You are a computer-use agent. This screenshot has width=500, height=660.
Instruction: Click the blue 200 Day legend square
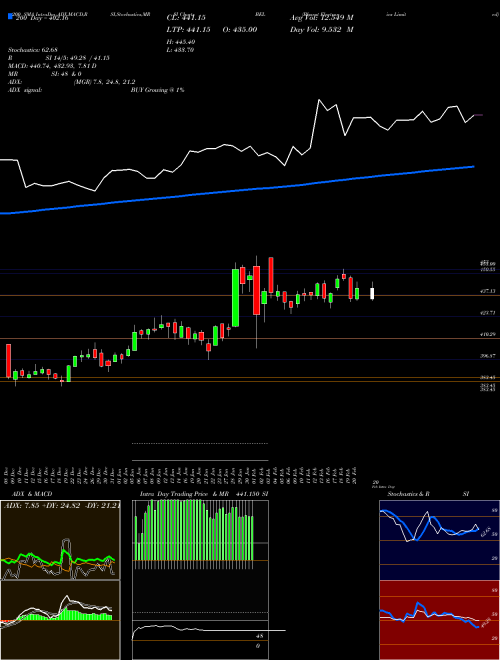11,16
